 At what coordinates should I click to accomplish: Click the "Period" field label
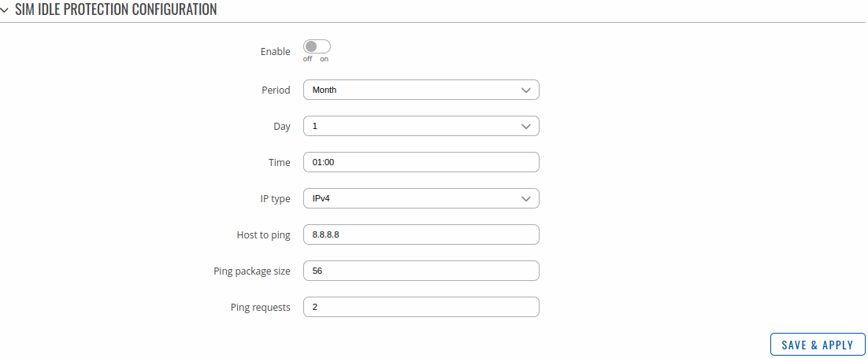coord(276,90)
